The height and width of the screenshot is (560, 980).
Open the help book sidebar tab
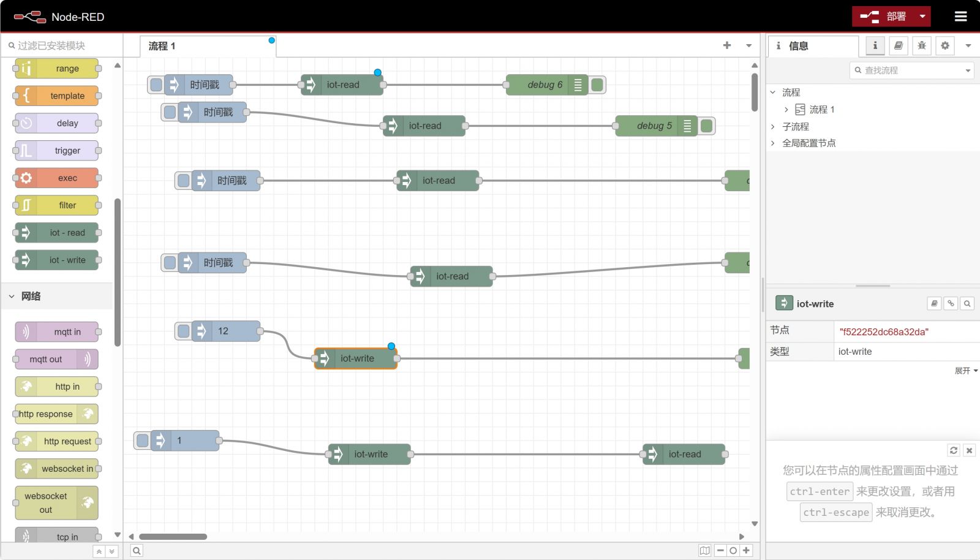pos(898,45)
